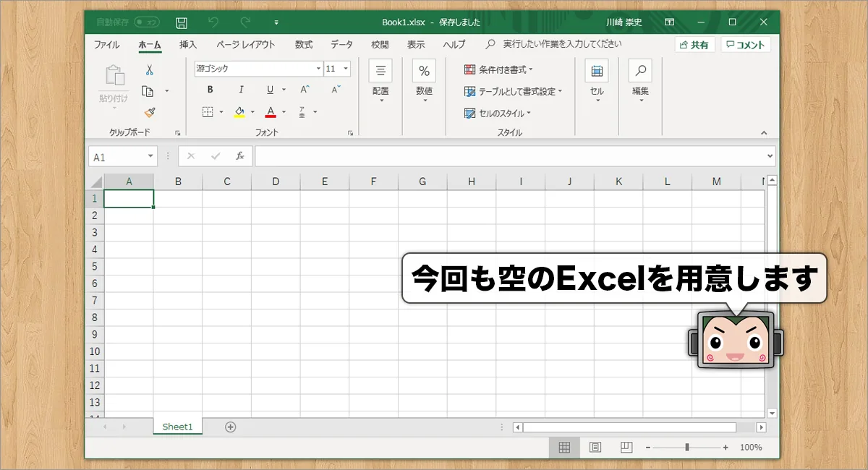The height and width of the screenshot is (470, 868).
Task: Select the Format Painter brush icon
Action: [149, 112]
